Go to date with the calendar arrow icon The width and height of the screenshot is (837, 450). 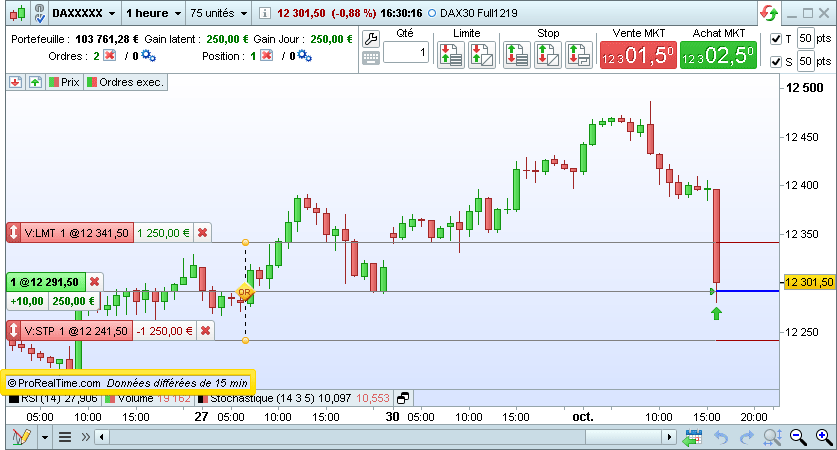[x=692, y=438]
